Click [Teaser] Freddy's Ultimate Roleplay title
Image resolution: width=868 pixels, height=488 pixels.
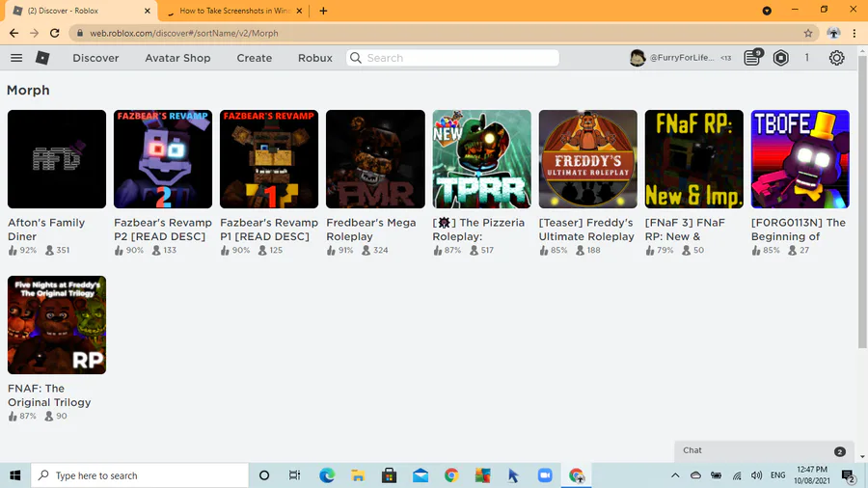(x=586, y=230)
